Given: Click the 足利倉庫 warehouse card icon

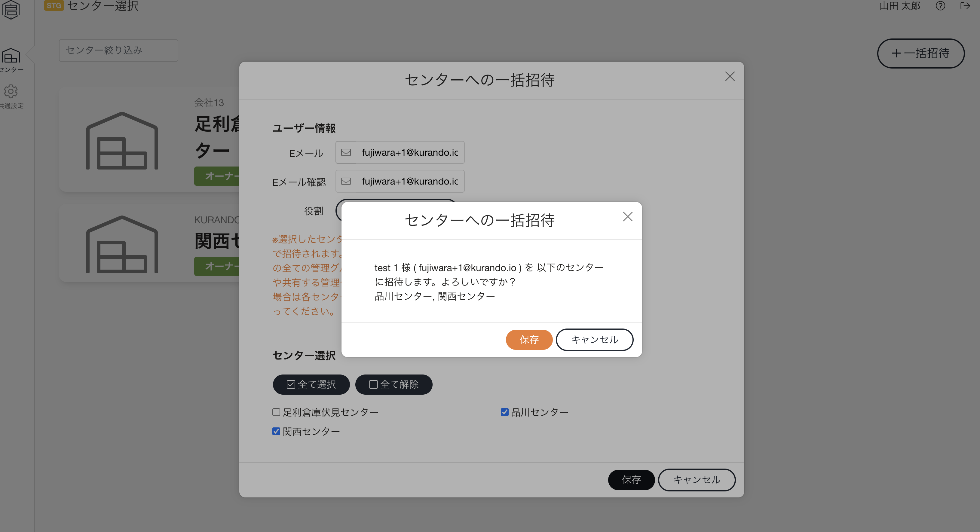Looking at the screenshot, I should coord(122,141).
